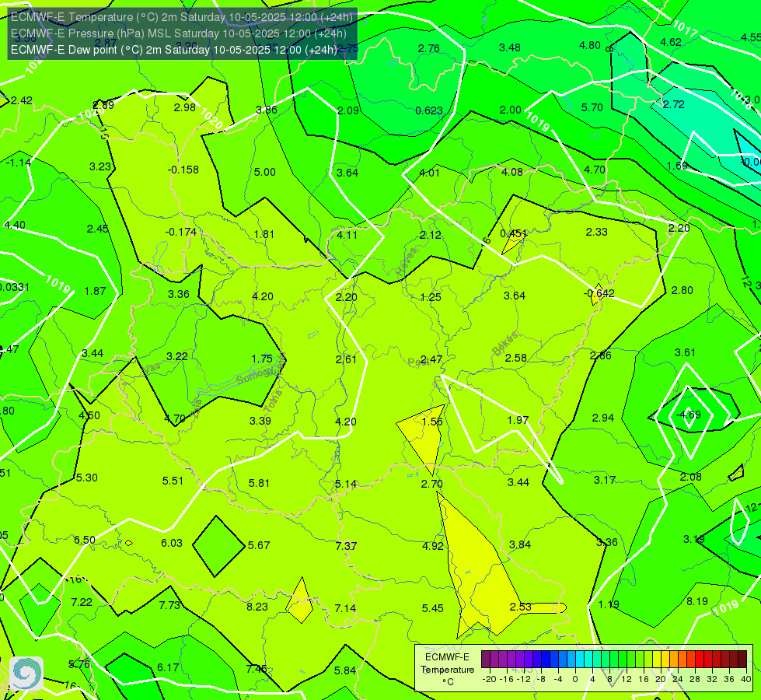Click the dew point value 4.80
The height and width of the screenshot is (700, 761).
pyautogui.click(x=590, y=45)
